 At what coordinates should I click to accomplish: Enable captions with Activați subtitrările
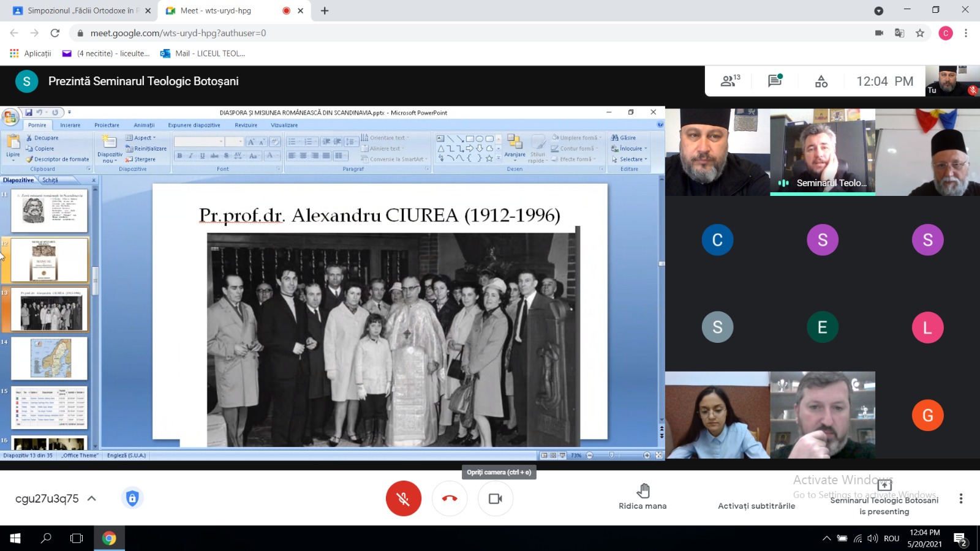756,506
